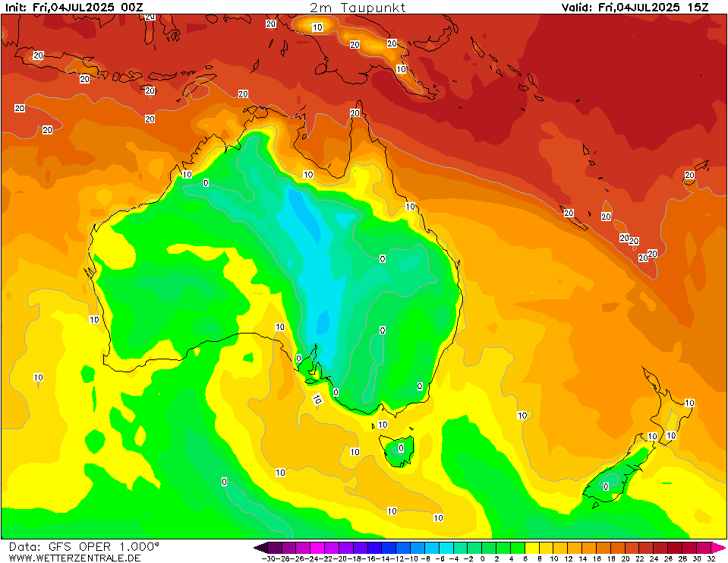Click the dark purple left arrow of the color scale
The width and height of the screenshot is (728, 563).
[x=261, y=548]
